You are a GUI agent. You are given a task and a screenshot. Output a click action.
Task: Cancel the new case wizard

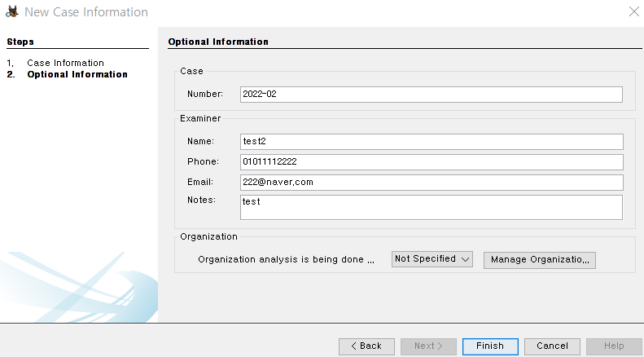(x=552, y=346)
